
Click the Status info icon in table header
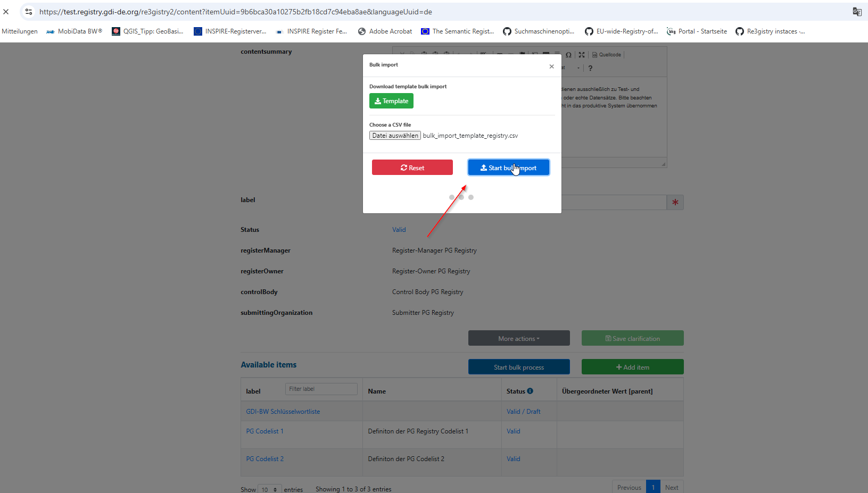(x=530, y=391)
